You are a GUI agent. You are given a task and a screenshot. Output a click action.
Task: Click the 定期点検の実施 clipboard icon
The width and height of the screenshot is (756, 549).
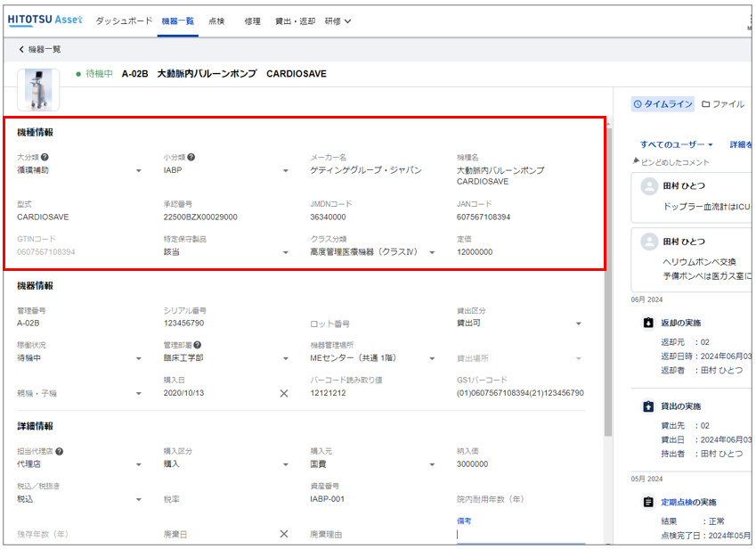tap(648, 502)
